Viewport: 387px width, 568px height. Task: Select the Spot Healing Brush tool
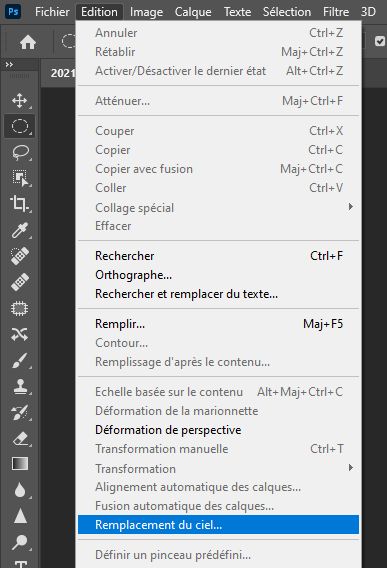(x=20, y=256)
